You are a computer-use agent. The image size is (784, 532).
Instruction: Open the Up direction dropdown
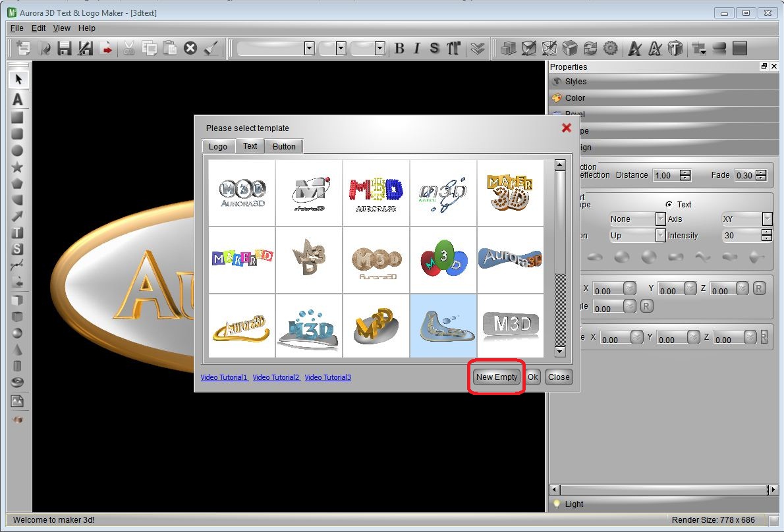tap(659, 235)
